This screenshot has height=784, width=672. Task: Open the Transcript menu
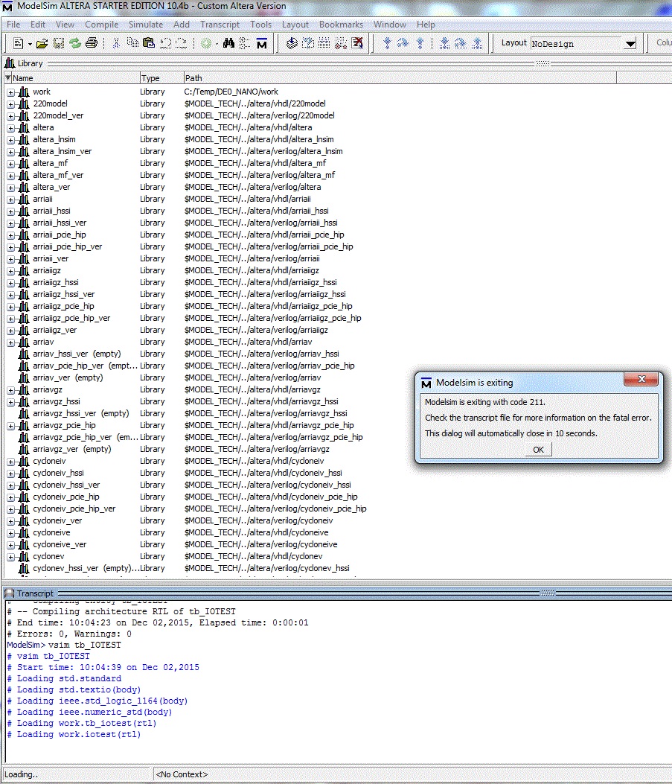tap(220, 25)
